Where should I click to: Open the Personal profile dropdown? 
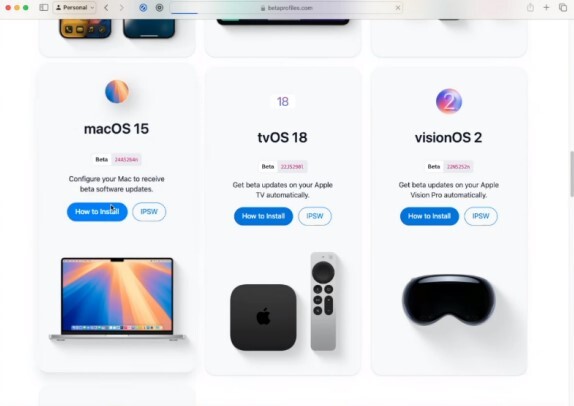(x=75, y=7)
